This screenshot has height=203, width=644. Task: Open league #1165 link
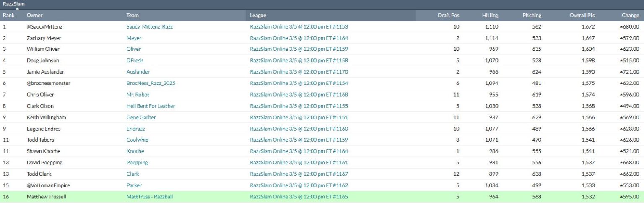click(299, 196)
